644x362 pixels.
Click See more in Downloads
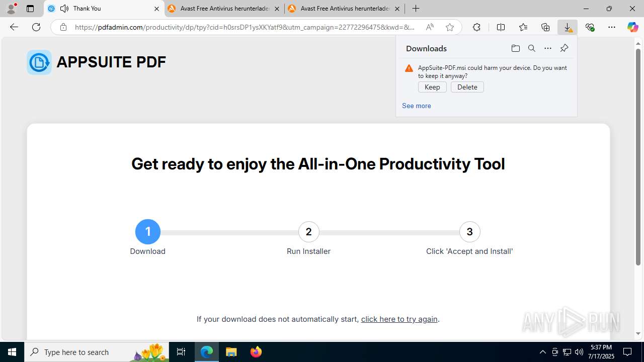pos(416,106)
